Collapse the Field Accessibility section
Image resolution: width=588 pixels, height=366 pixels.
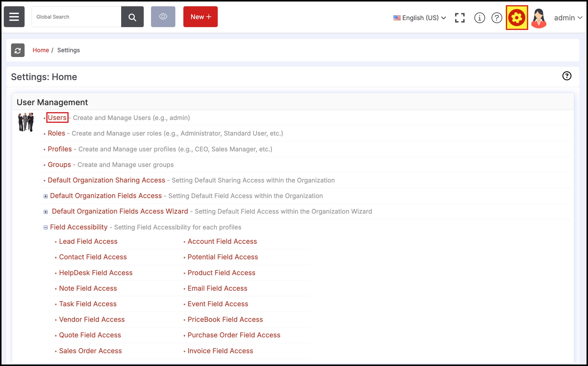pyautogui.click(x=45, y=227)
